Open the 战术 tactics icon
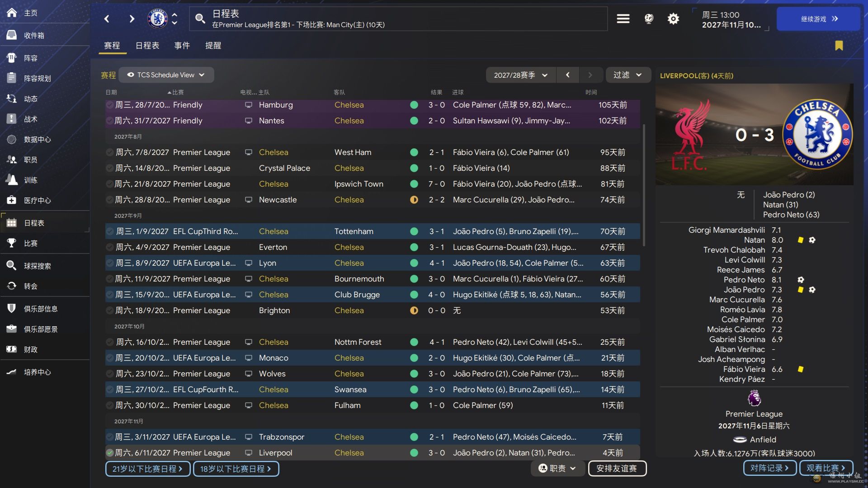Screen dimensions: 868x488 pos(12,119)
